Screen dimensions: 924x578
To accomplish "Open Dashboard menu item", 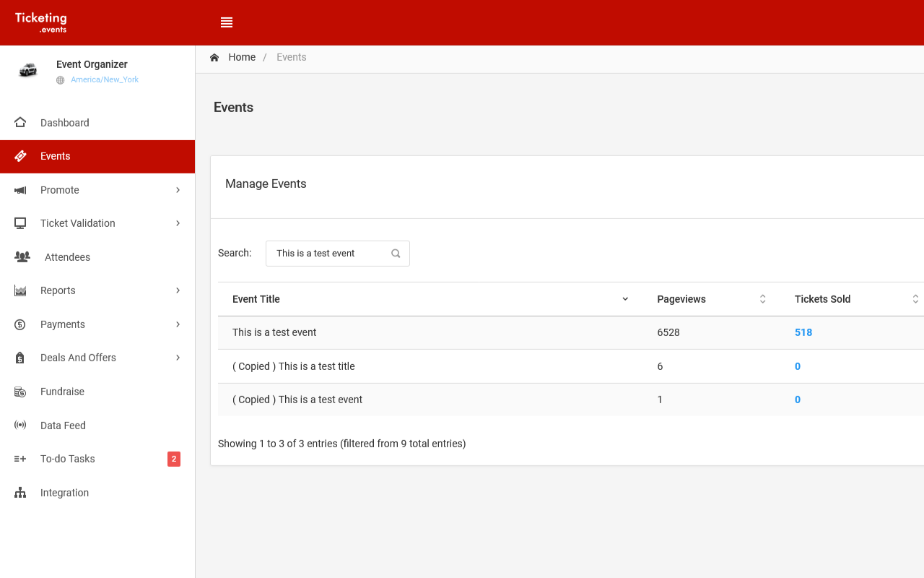I will 97,123.
